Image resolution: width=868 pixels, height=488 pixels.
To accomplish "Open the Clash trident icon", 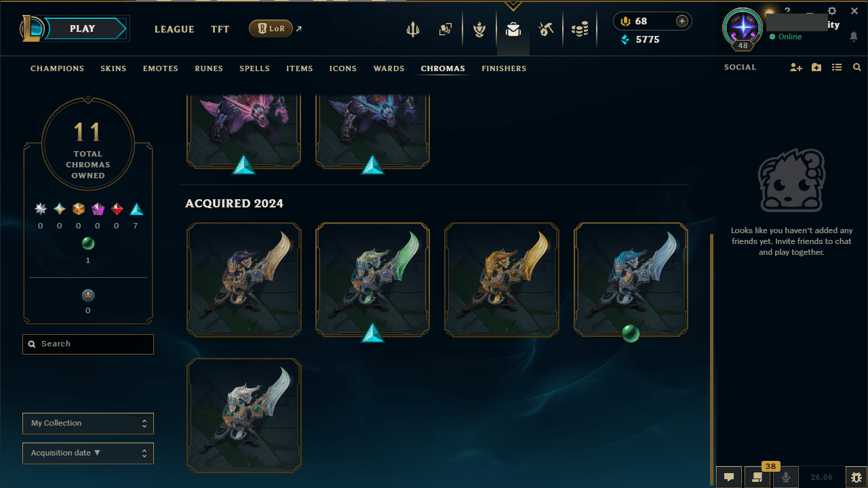I will (x=412, y=29).
